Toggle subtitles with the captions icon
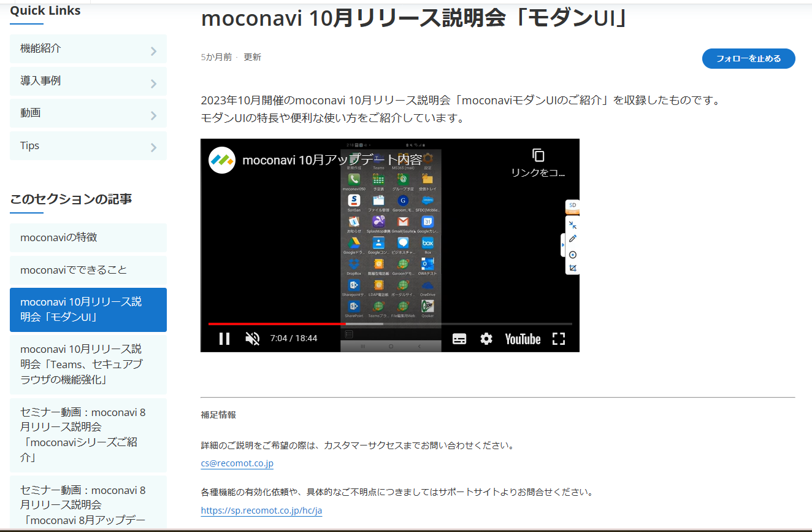Image resolution: width=812 pixels, height=532 pixels. point(459,339)
